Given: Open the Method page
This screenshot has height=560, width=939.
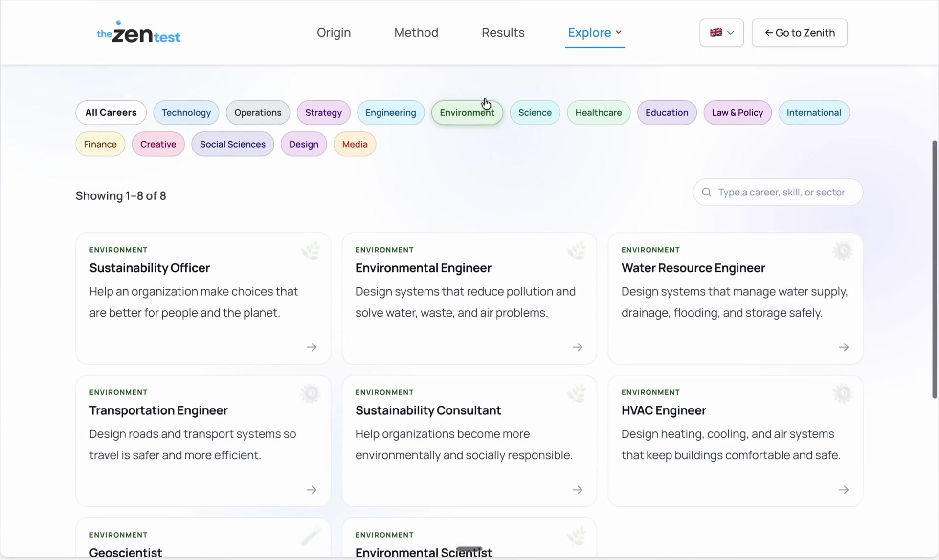Looking at the screenshot, I should [416, 32].
